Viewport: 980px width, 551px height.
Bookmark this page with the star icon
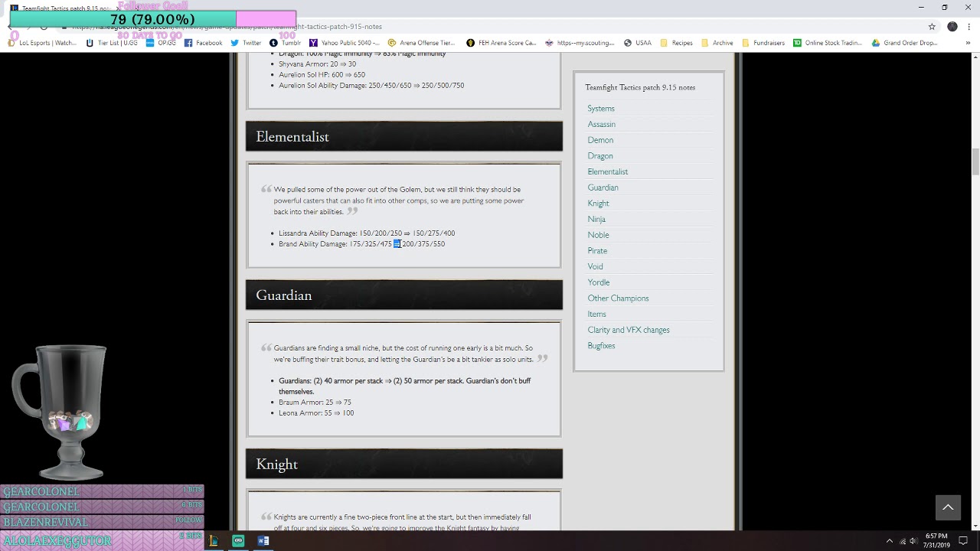pyautogui.click(x=932, y=26)
